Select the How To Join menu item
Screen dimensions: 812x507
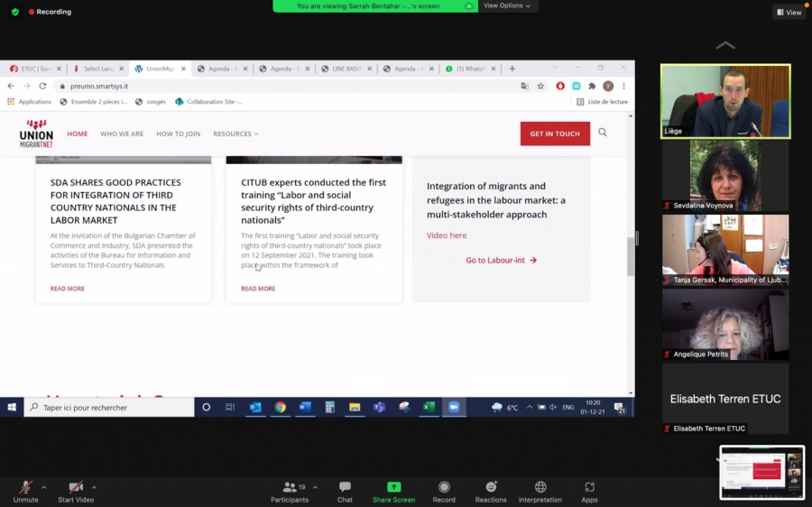point(178,134)
